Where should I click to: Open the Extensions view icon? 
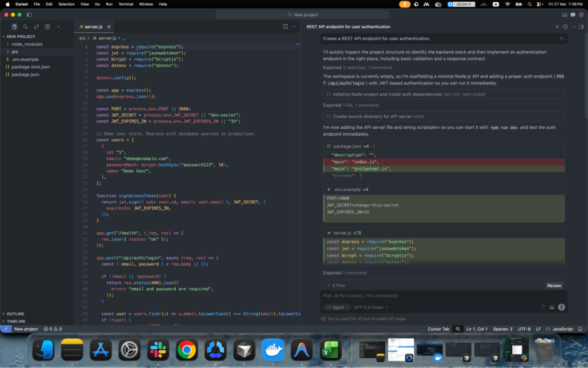tap(47, 26)
